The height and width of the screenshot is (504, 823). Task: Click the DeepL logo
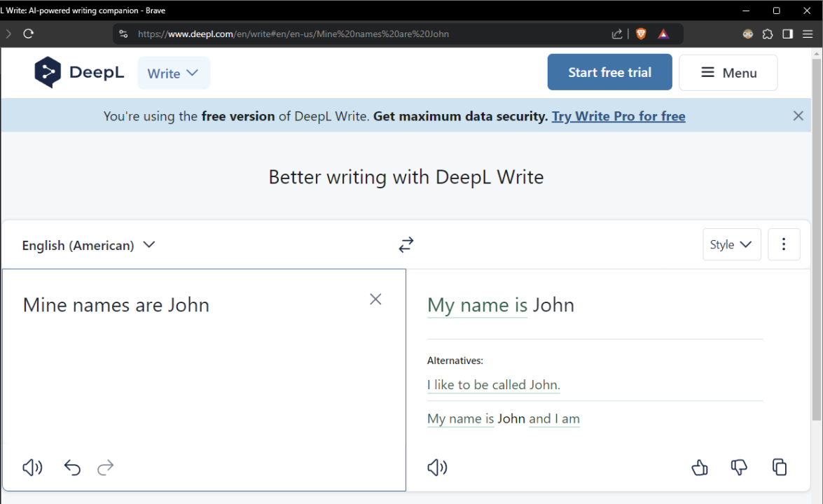tap(79, 72)
